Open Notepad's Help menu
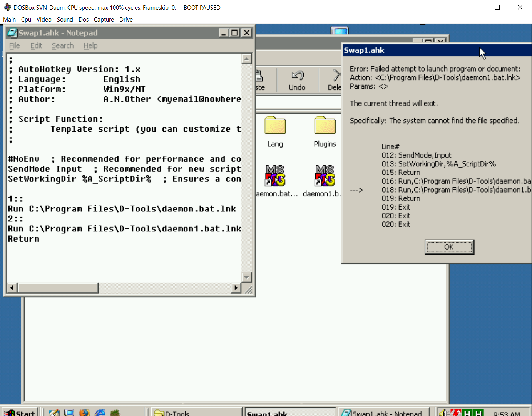The height and width of the screenshot is (416, 532). [90, 46]
